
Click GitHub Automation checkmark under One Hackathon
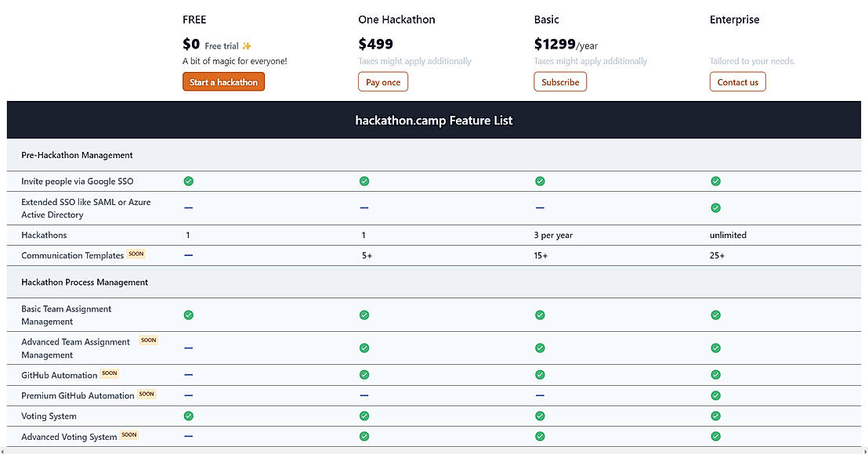363,375
